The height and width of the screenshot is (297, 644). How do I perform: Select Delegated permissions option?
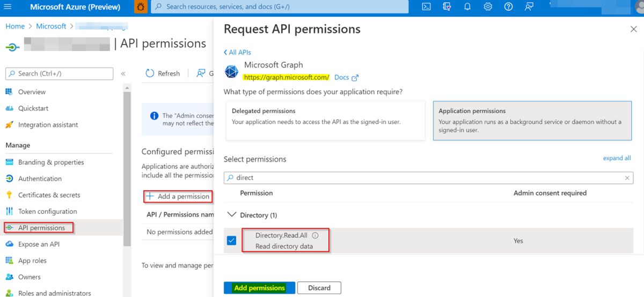325,121
